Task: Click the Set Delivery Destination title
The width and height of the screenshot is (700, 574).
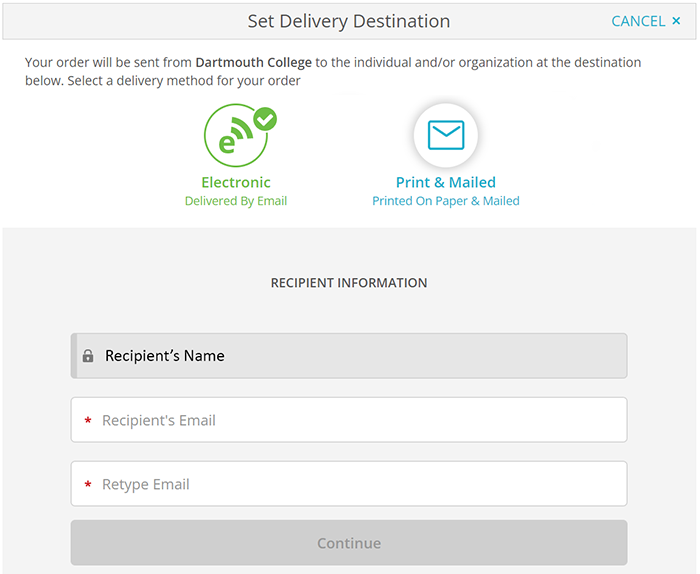Action: (349, 21)
